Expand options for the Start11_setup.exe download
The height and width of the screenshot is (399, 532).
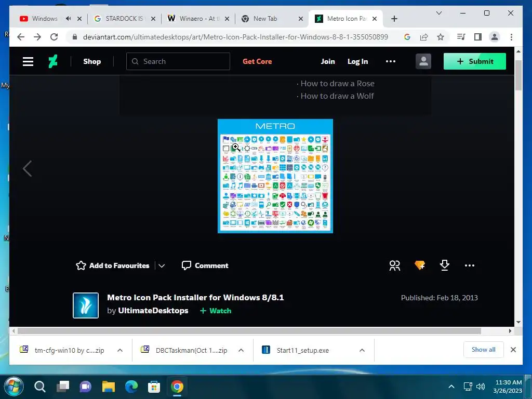tap(362, 350)
